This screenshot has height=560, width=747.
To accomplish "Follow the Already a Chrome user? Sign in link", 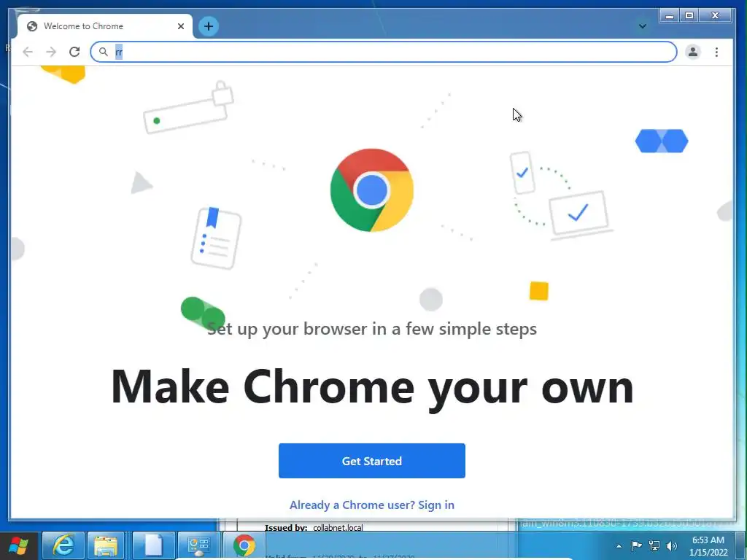I will (x=371, y=505).
